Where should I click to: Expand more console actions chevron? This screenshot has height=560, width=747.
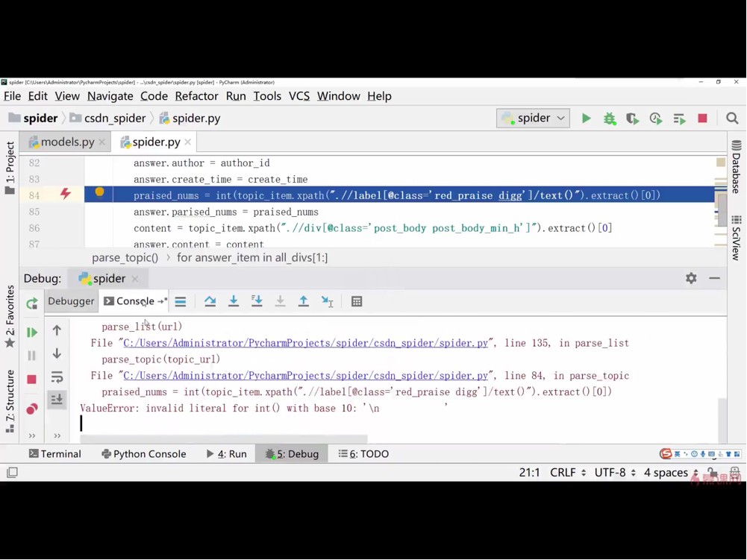point(57,435)
